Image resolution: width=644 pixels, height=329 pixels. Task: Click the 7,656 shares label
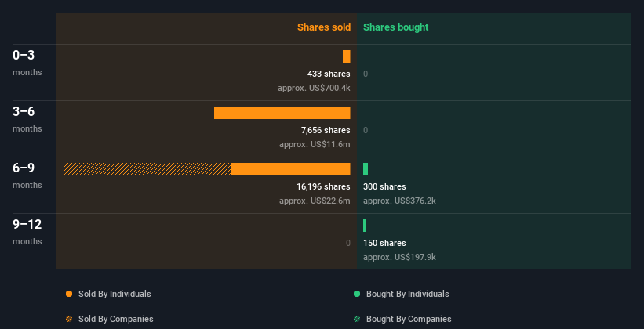pyautogui.click(x=326, y=130)
